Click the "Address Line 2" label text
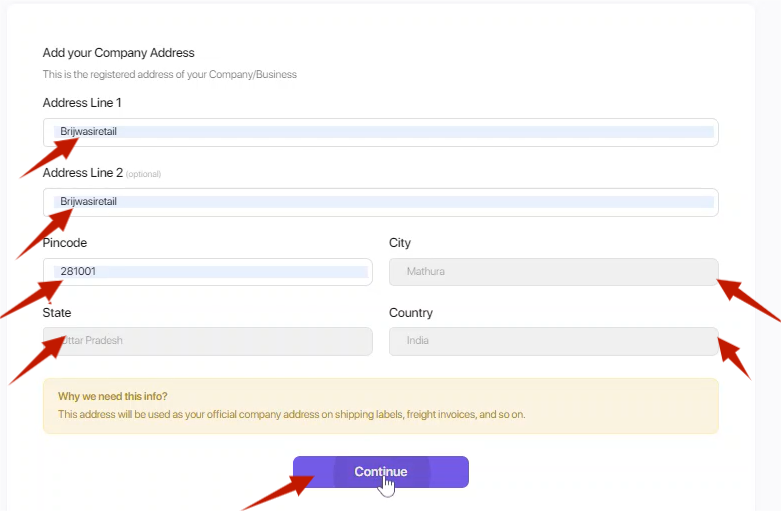 pyautogui.click(x=82, y=173)
